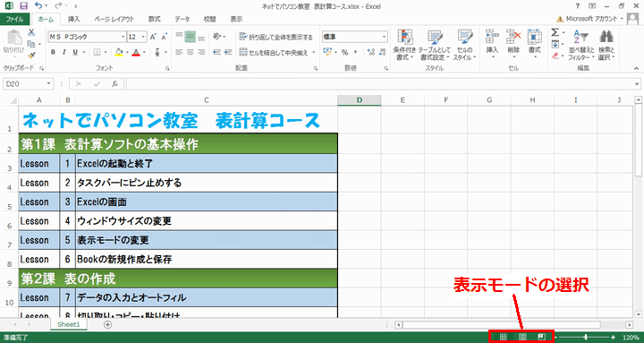644x343 pixels.
Task: Open the font size 12 dropdown
Action: pos(143,37)
